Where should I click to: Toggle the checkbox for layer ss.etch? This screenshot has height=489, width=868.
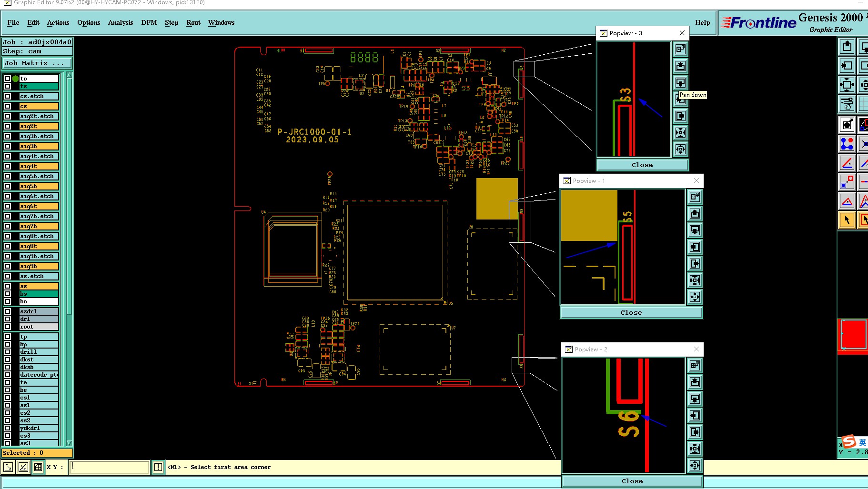click(x=8, y=276)
